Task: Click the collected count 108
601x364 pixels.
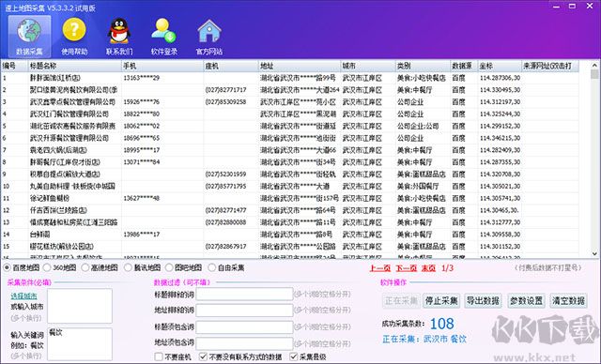Action: coord(442,324)
